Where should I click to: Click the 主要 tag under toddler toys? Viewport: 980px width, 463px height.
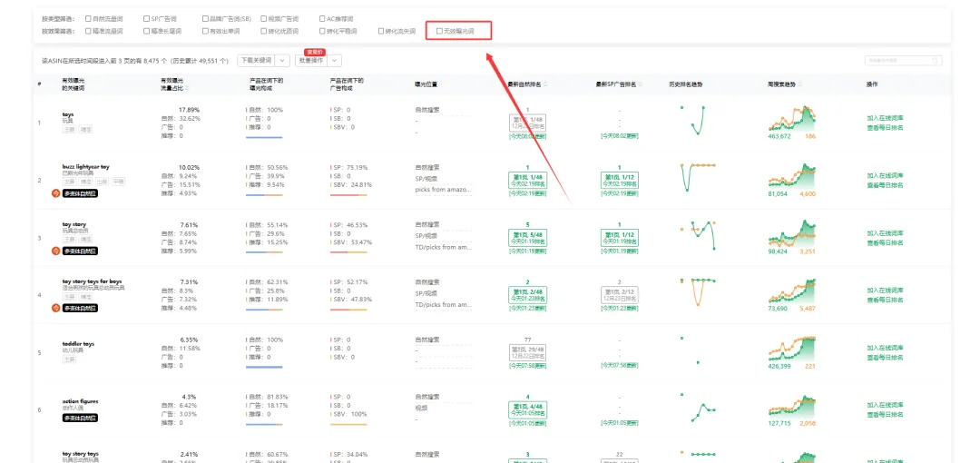[x=69, y=360]
